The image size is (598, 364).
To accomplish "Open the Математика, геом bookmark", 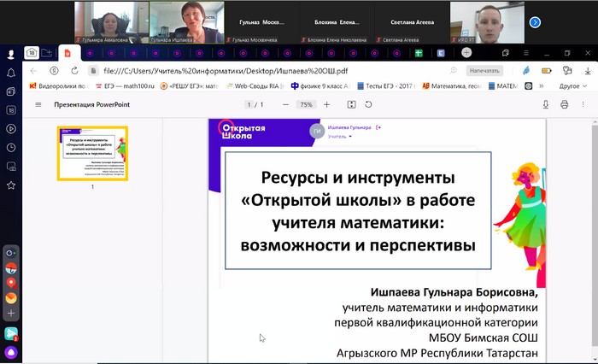I will click(x=452, y=85).
